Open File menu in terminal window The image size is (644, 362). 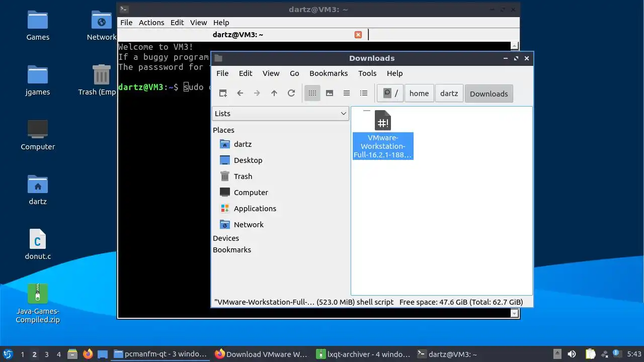[126, 22]
